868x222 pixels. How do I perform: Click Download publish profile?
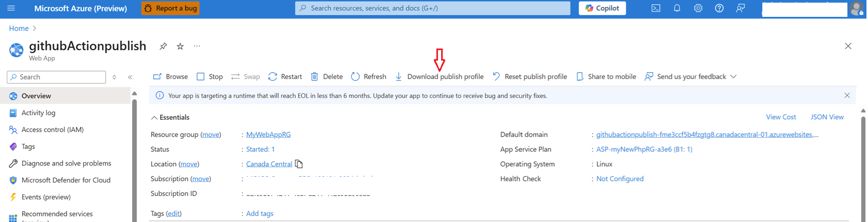click(x=440, y=76)
